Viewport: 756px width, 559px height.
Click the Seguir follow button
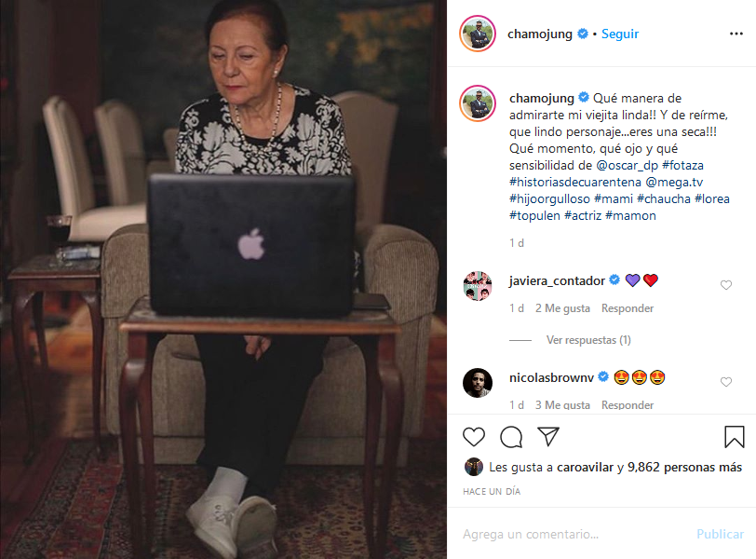click(620, 34)
